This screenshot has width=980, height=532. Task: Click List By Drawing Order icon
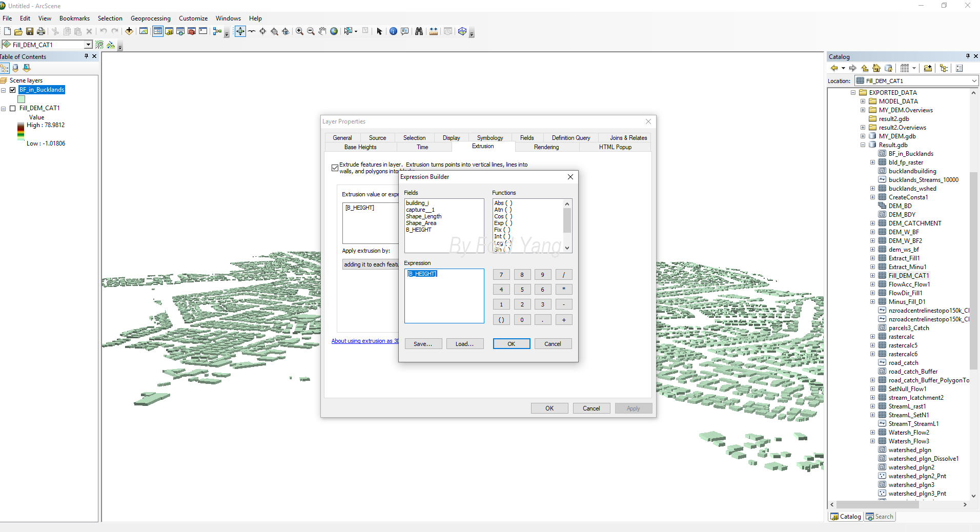pyautogui.click(x=5, y=68)
